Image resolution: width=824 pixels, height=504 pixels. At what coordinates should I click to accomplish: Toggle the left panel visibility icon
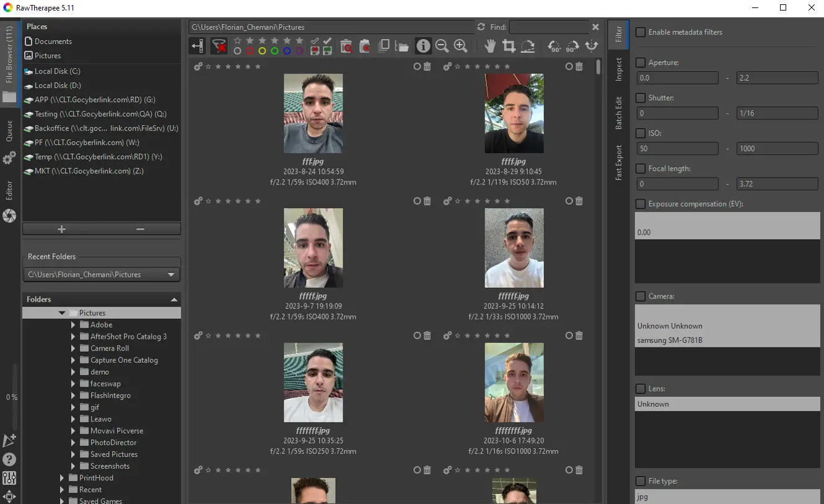coord(198,46)
